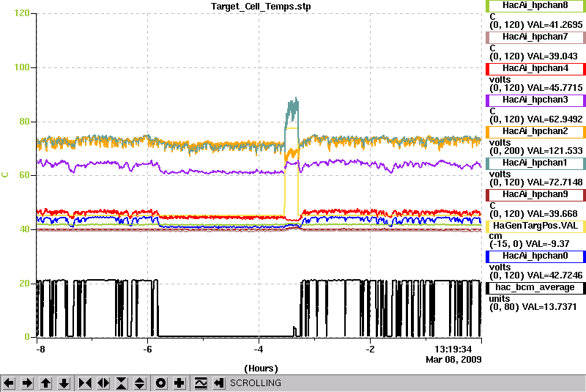Click the circle auto-scale toolbar icon
The height and width of the screenshot is (392, 586).
pyautogui.click(x=161, y=383)
